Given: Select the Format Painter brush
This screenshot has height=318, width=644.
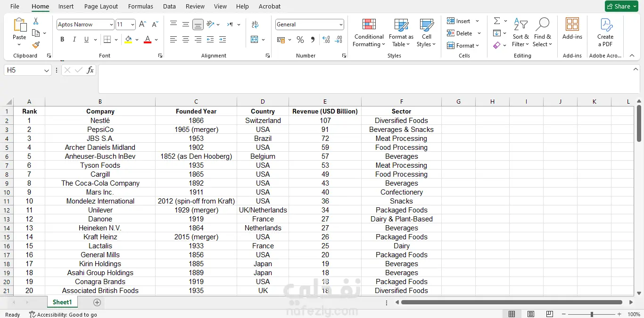Looking at the screenshot, I should [36, 45].
